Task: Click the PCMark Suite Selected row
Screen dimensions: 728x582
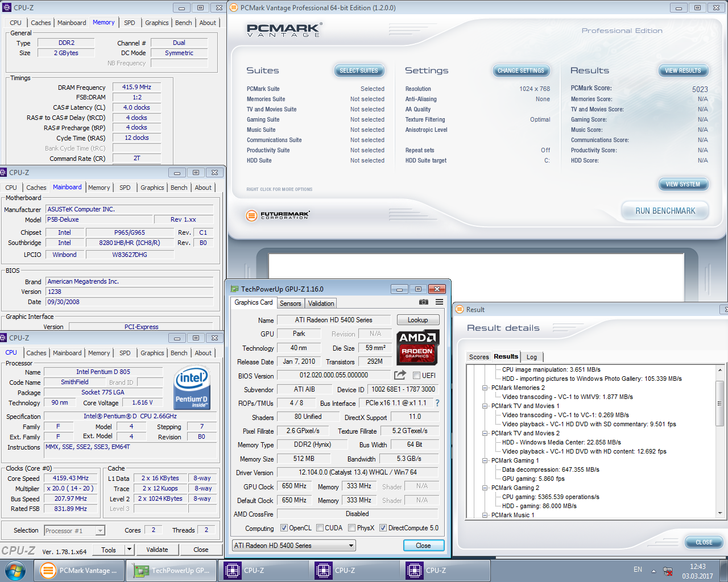Action: [x=316, y=89]
